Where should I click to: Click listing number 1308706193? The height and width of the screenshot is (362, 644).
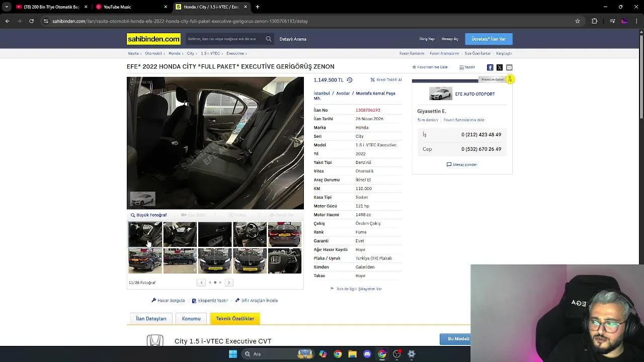coord(368,110)
